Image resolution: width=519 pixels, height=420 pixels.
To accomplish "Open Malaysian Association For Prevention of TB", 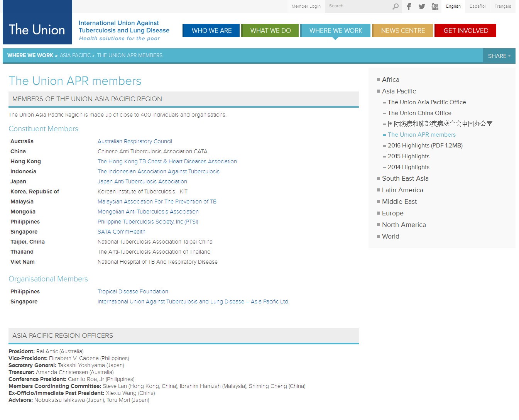I will [157, 202].
